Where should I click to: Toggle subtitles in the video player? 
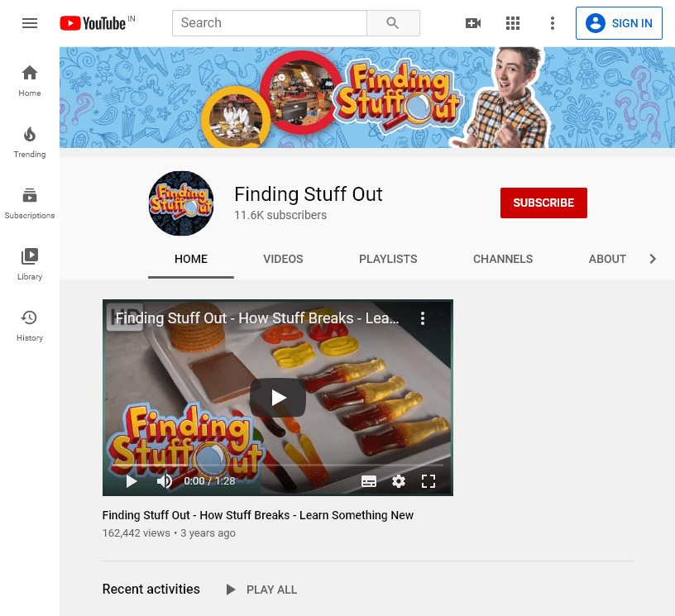(x=369, y=481)
